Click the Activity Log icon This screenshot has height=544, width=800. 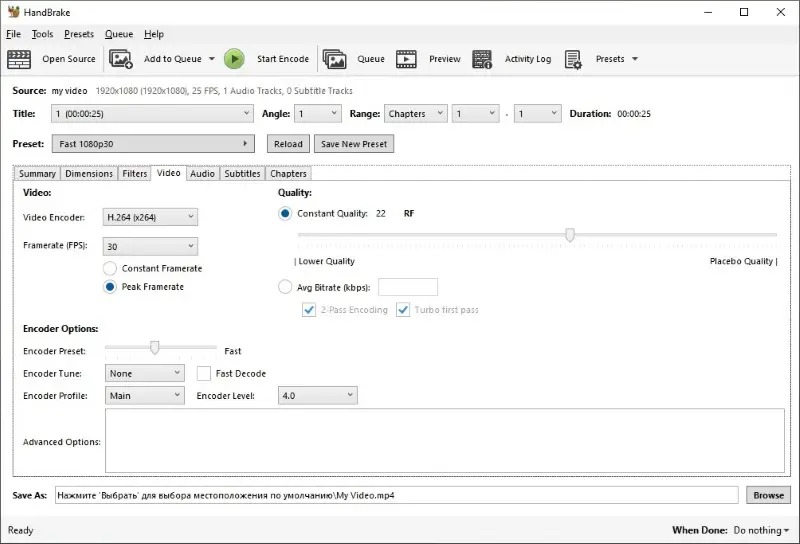tap(482, 59)
